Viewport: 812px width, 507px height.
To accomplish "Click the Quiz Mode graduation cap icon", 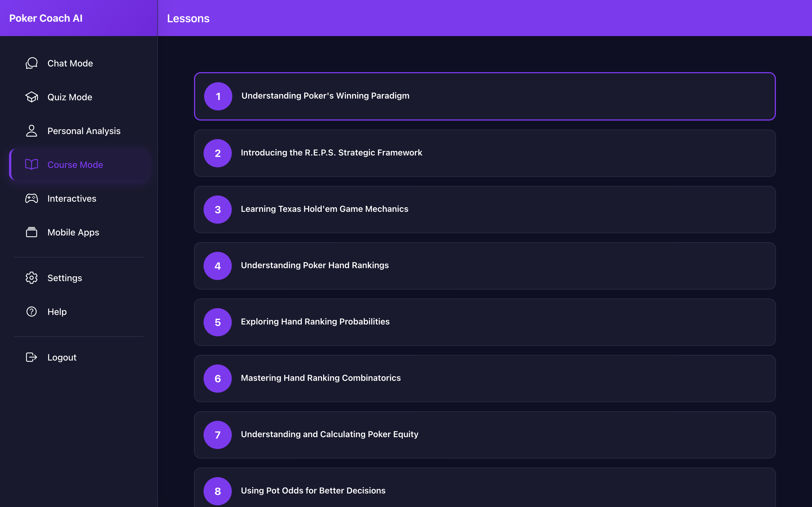I will [x=32, y=97].
